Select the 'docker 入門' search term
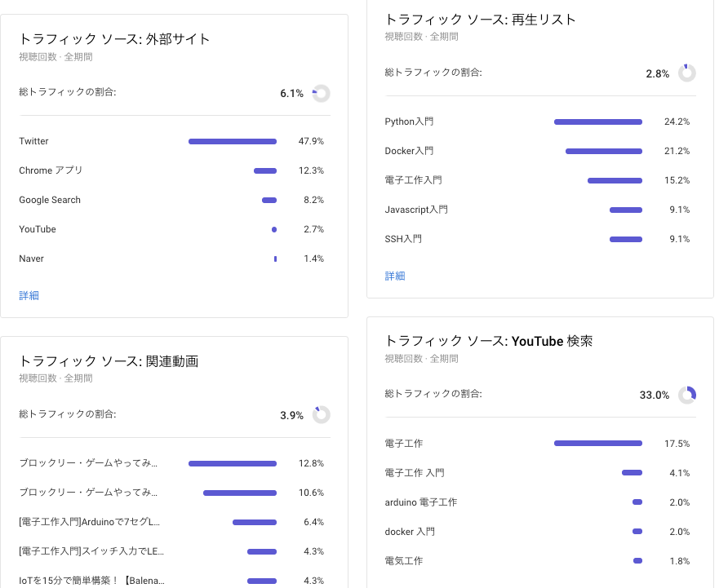 point(410,532)
